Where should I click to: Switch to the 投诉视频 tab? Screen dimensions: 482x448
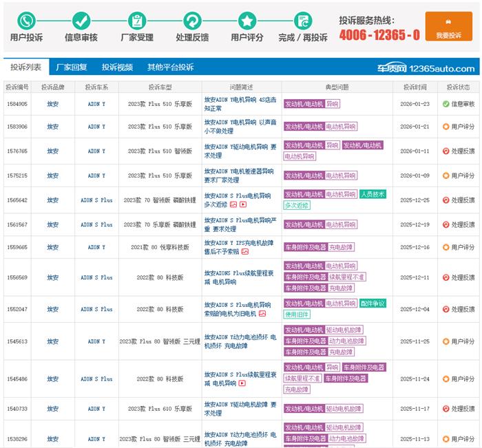(x=117, y=67)
